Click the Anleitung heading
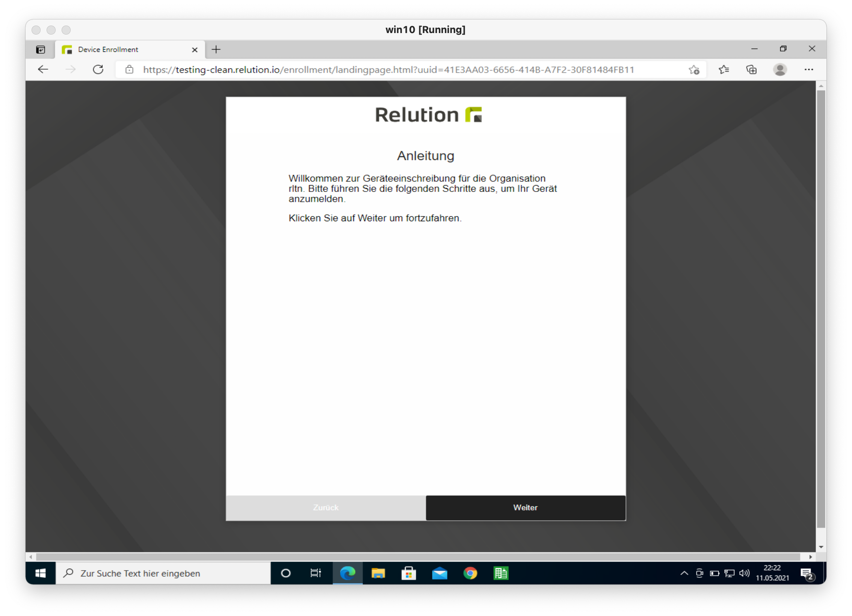Screen dimensions: 852x616 [426, 156]
